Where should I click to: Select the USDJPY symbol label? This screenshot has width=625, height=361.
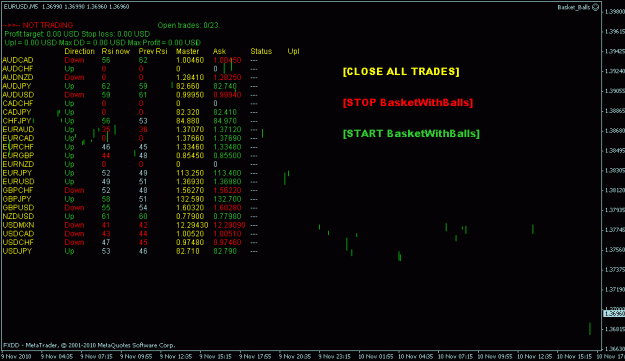click(x=17, y=251)
